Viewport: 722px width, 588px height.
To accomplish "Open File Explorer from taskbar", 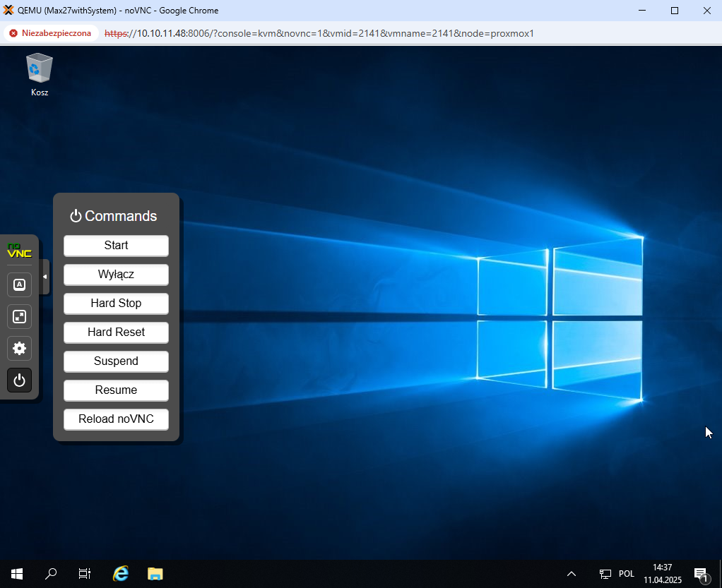I will pyautogui.click(x=155, y=574).
